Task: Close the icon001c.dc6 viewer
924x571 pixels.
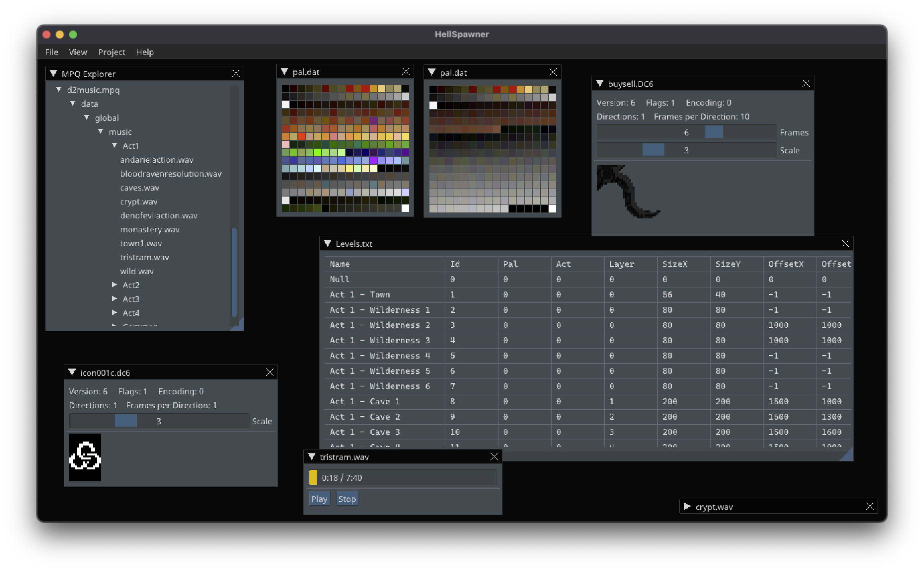Action: [269, 372]
